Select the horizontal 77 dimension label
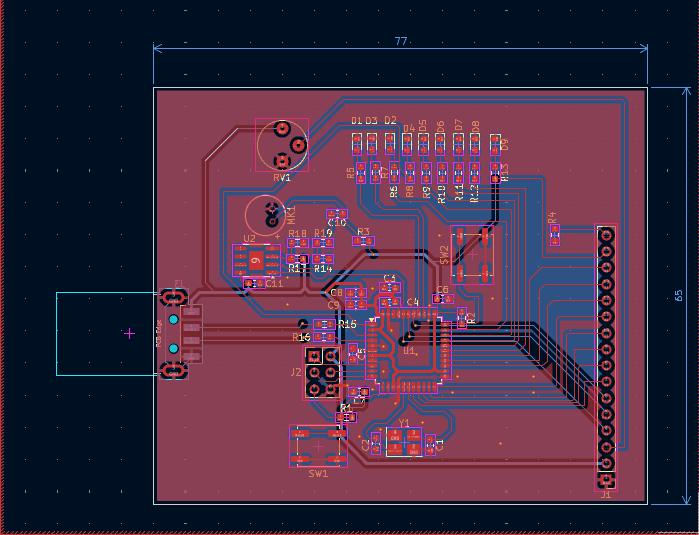This screenshot has height=535, width=699. click(x=401, y=42)
